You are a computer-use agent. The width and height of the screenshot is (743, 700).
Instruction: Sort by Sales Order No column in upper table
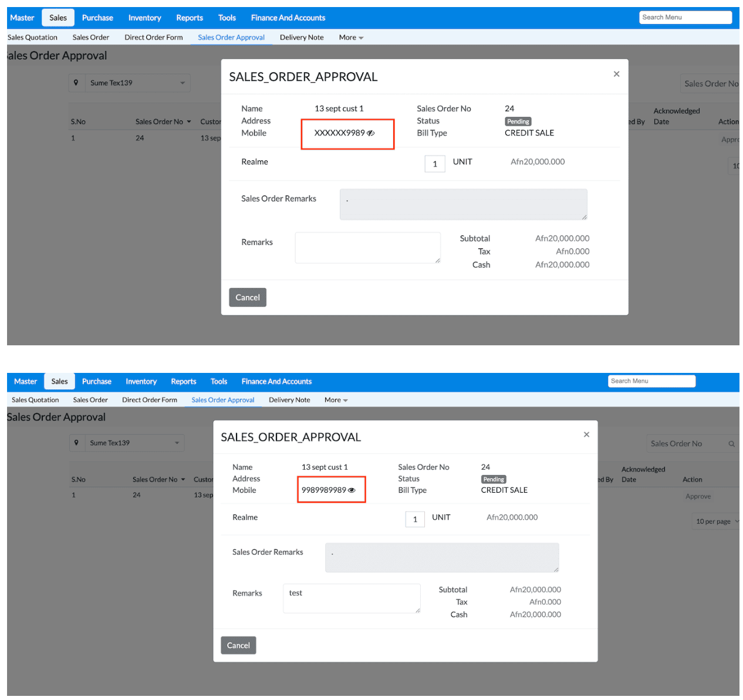(163, 122)
